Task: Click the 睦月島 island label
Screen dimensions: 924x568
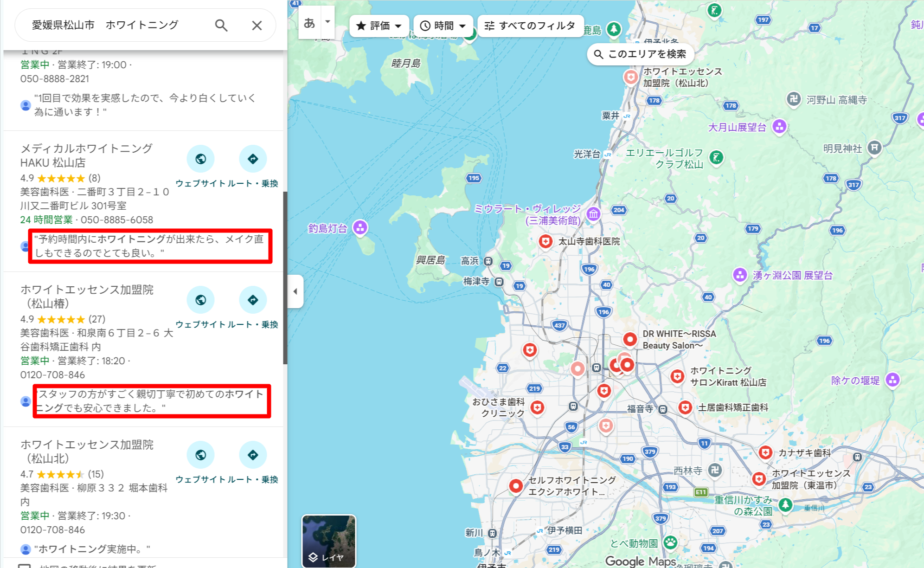Action: 405,63
